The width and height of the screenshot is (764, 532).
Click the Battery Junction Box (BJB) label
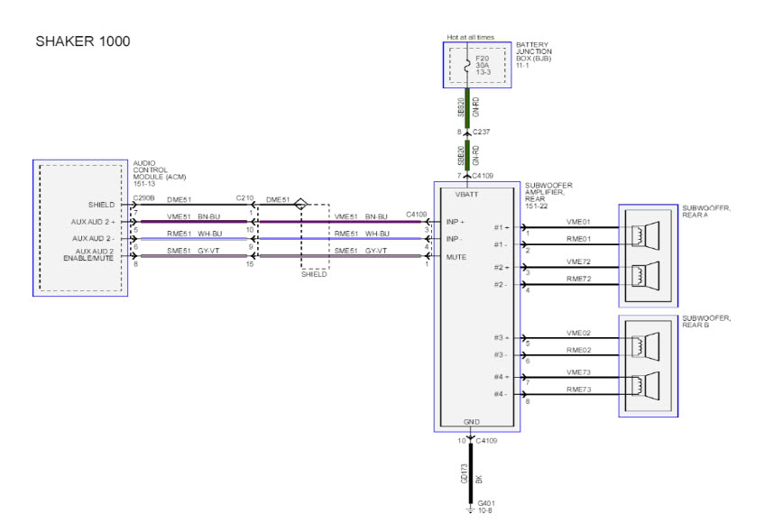click(x=533, y=55)
